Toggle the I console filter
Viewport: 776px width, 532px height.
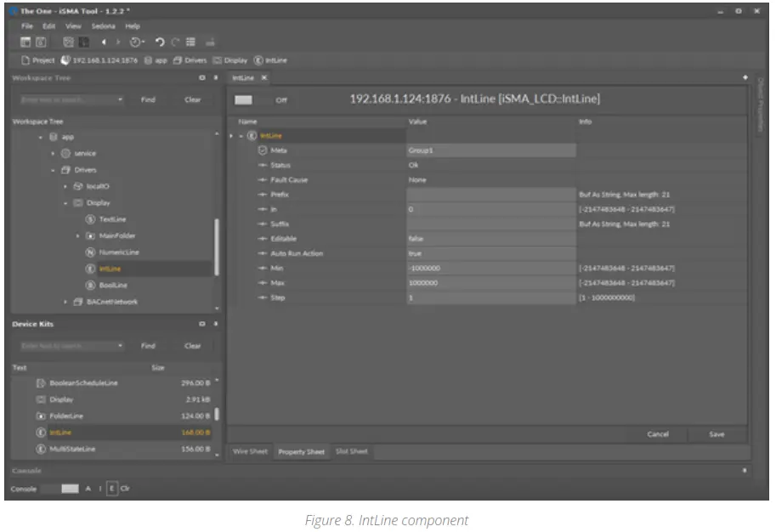[x=100, y=489]
